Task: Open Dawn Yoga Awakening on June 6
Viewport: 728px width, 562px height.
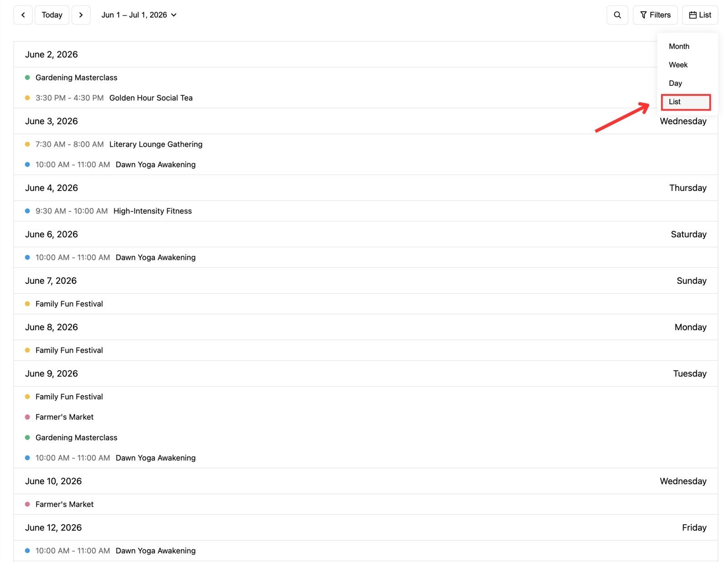Action: click(156, 257)
